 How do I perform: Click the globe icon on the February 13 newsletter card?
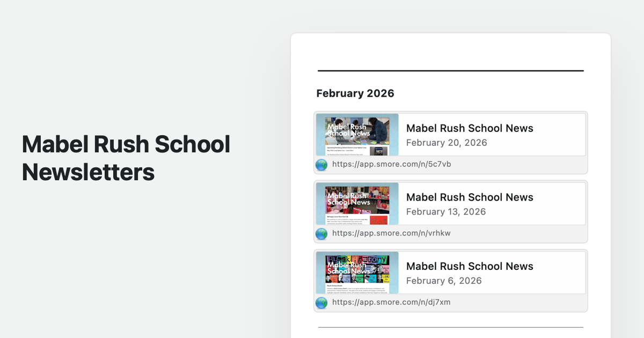pyautogui.click(x=321, y=233)
